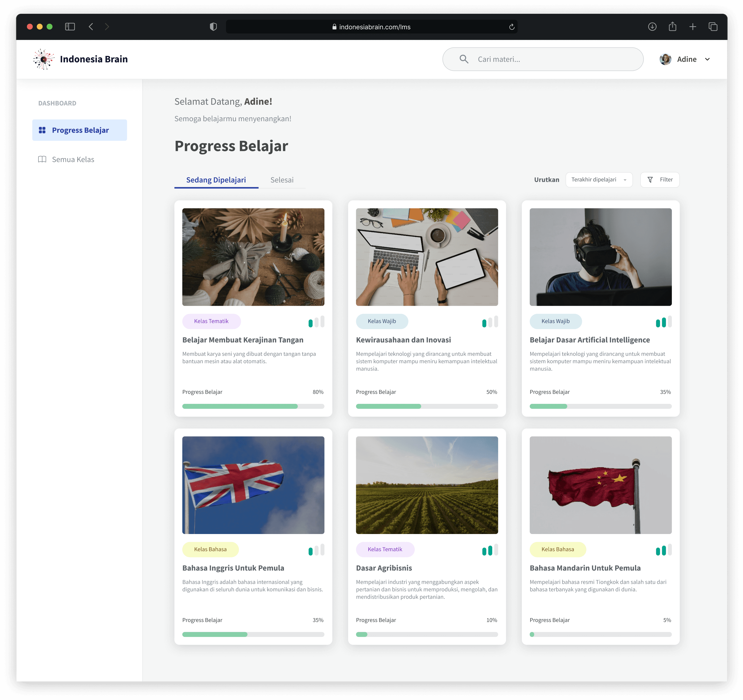This screenshot has height=700, width=743.
Task: Reload page using refresh icon
Action: tap(512, 27)
